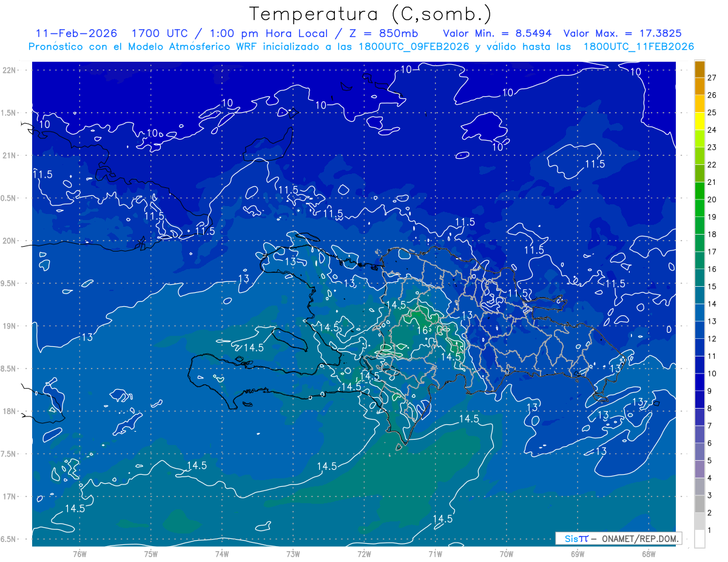
Task: Click the "16" contour label on the map
Action: pos(423,330)
